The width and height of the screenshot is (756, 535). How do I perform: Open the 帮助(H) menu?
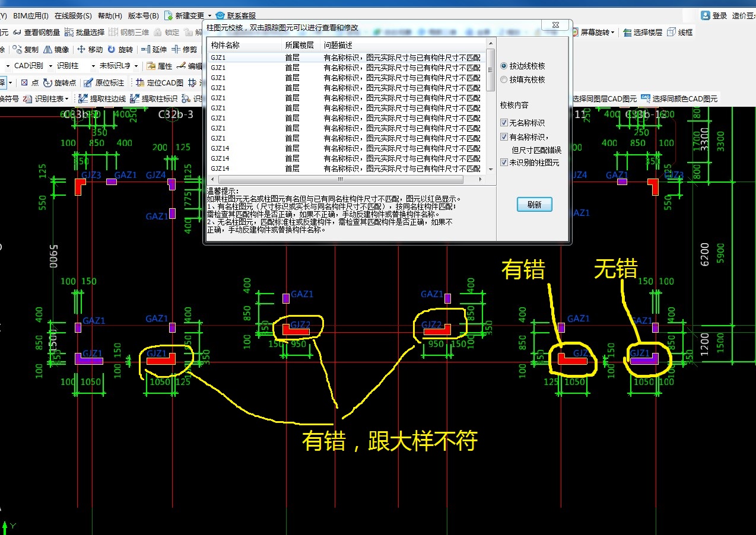tap(110, 16)
